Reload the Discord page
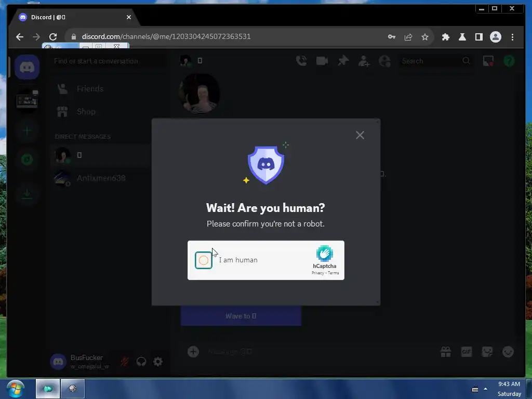 pos(53,37)
